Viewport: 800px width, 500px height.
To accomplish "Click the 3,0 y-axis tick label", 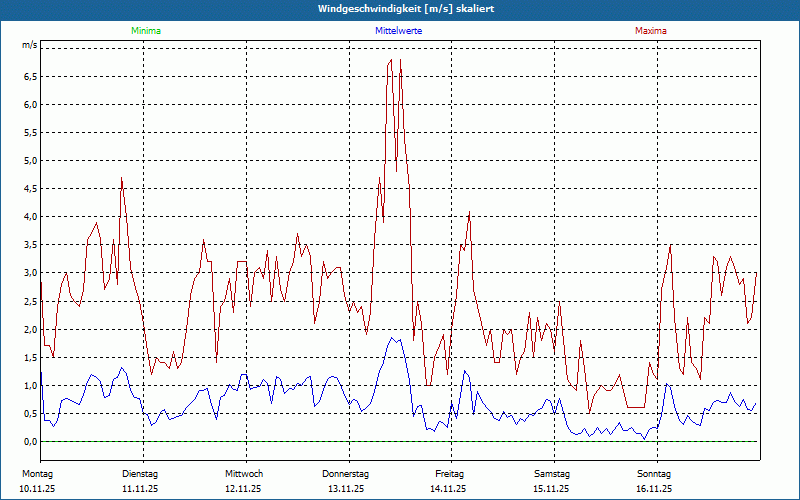I will [x=31, y=273].
